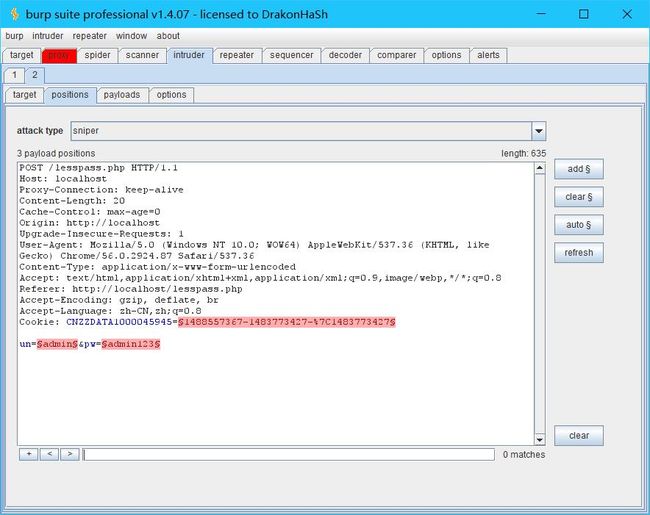Click the clear button beside search
650x515 pixels.
tap(579, 435)
